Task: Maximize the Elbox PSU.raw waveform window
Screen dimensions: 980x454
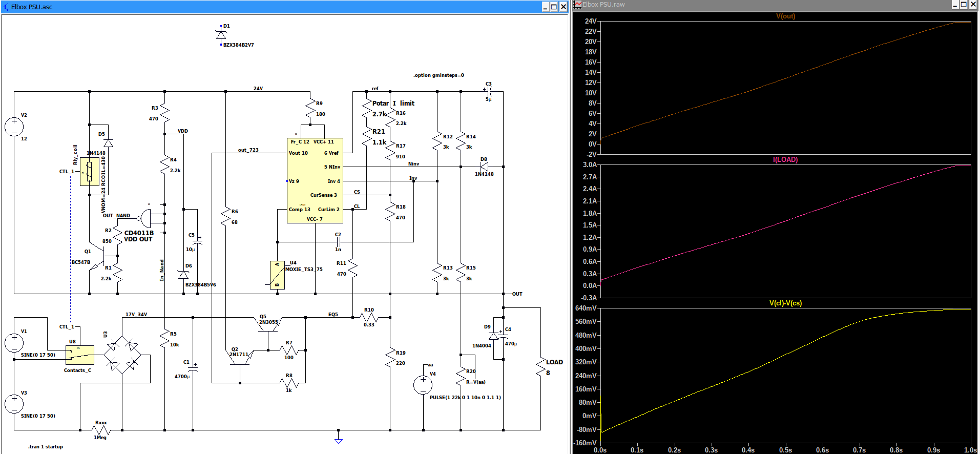Action: point(964,5)
